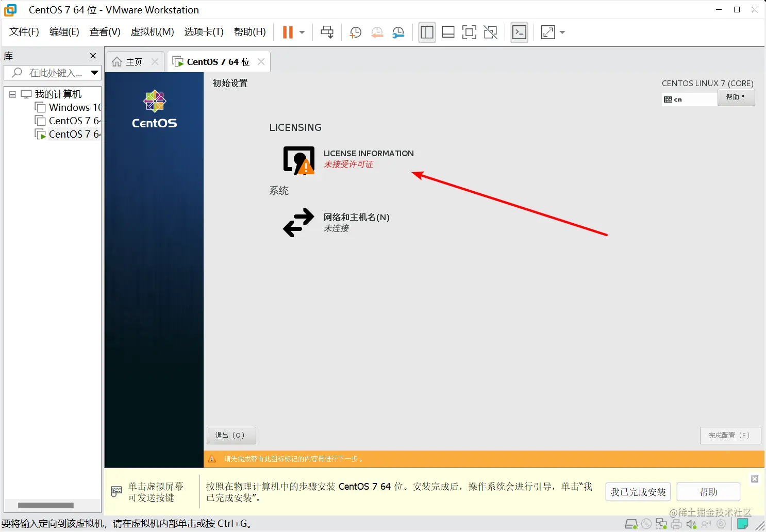Image resolution: width=766 pixels, height=532 pixels.
Task: Maximize the VMware Workstation window
Action: (x=737, y=9)
